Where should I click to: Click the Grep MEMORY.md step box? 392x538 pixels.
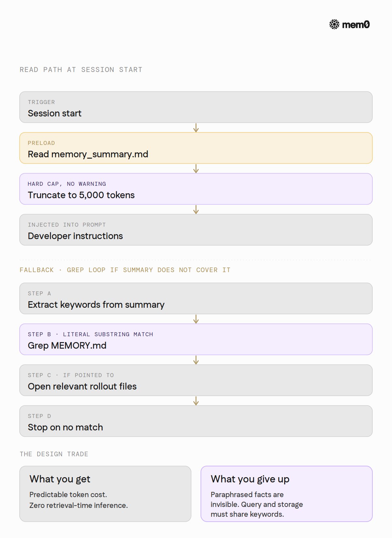click(196, 339)
